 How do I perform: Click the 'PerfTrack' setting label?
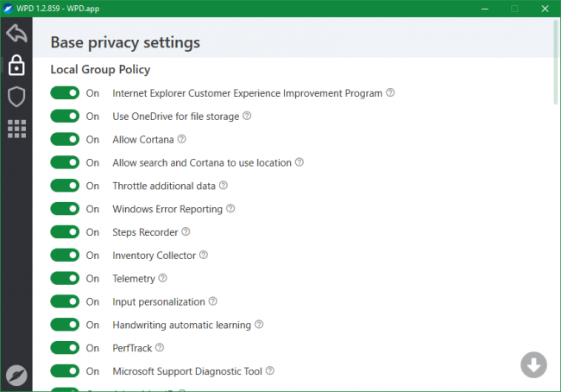click(132, 348)
